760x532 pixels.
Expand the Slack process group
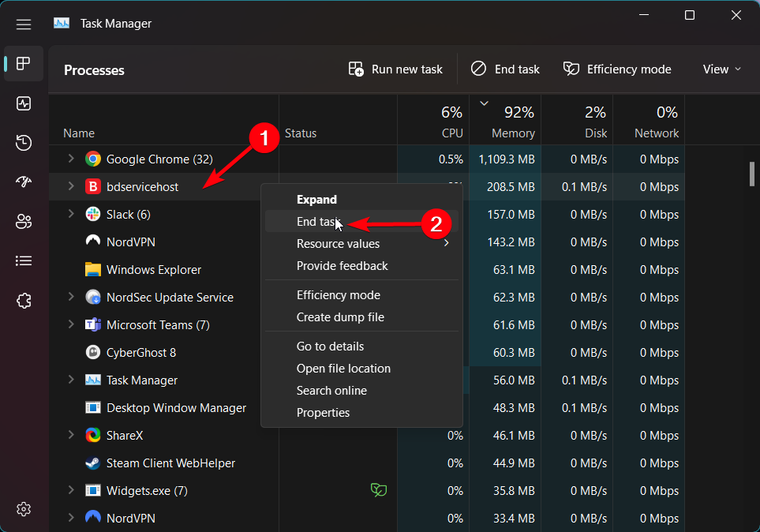pos(70,215)
